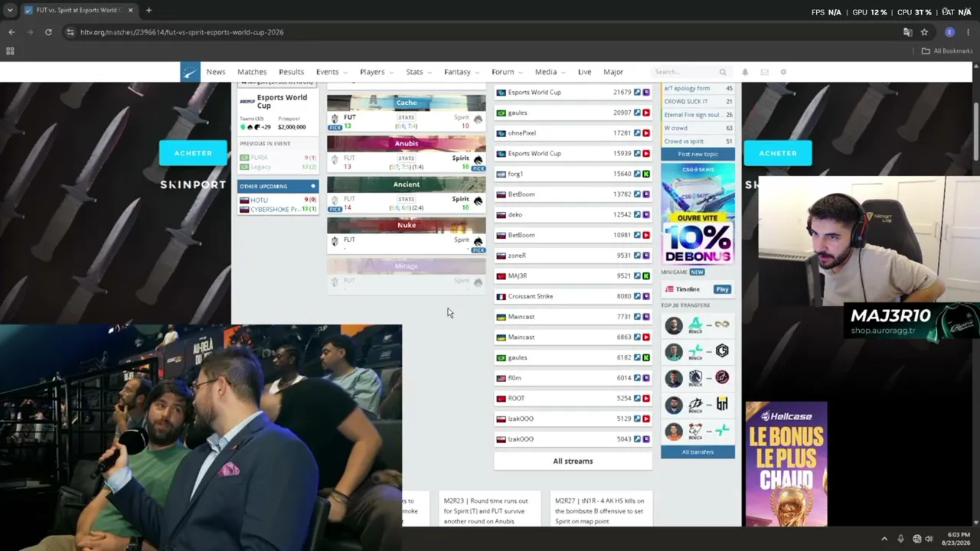The image size is (980, 551).
Task: Go back with the browser back arrow
Action: (x=11, y=32)
